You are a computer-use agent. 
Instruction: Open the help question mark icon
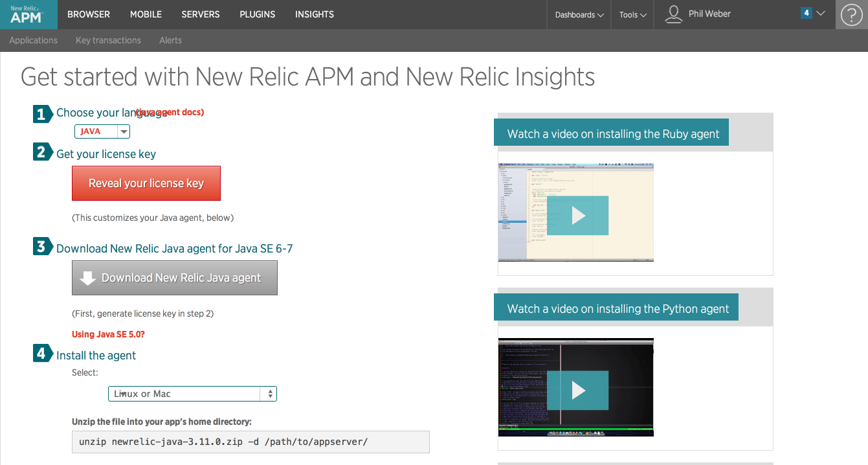click(x=852, y=14)
